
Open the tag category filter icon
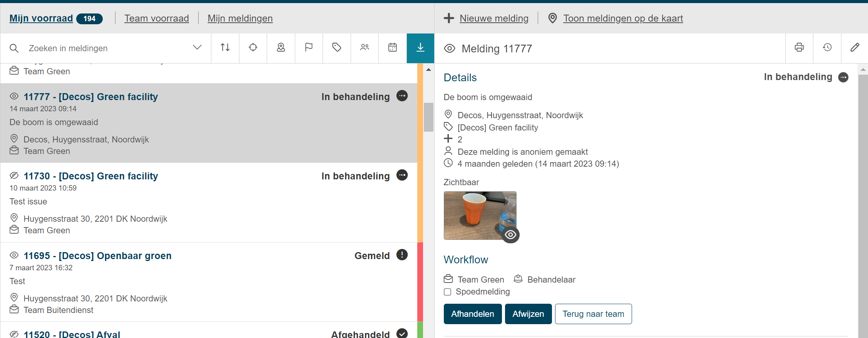pyautogui.click(x=337, y=48)
